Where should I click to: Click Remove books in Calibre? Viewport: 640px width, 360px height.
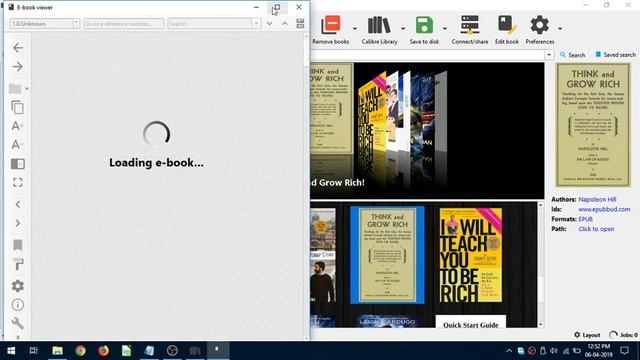tap(331, 29)
